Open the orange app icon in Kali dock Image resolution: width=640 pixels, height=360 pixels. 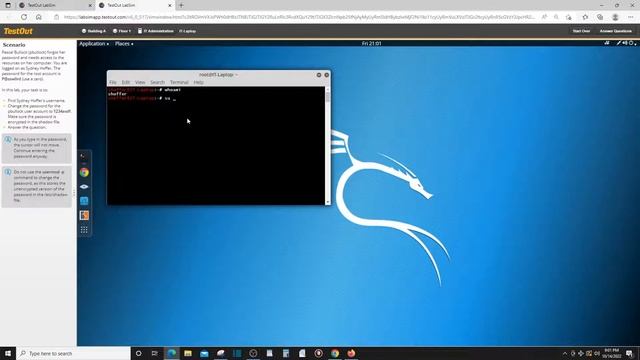click(x=84, y=215)
